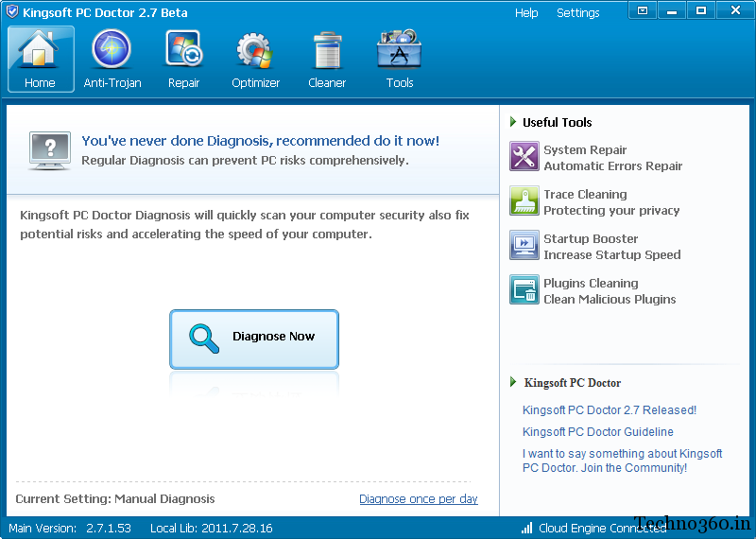Click System Repair label text
This screenshot has width=756, height=539.
click(x=585, y=150)
